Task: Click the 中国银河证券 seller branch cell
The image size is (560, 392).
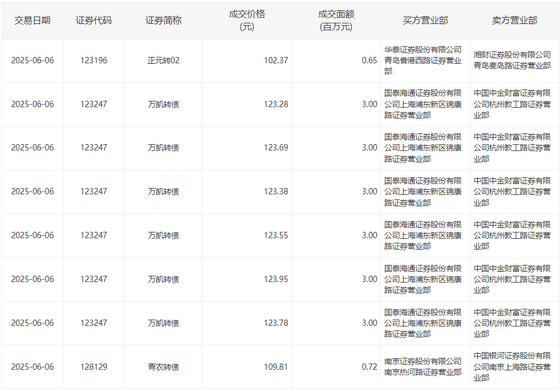Action: [514, 367]
